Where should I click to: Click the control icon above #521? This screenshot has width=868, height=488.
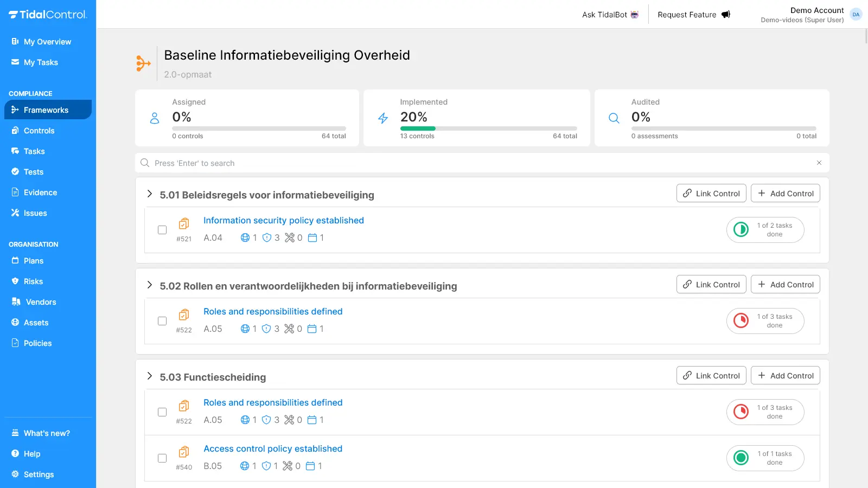point(184,223)
